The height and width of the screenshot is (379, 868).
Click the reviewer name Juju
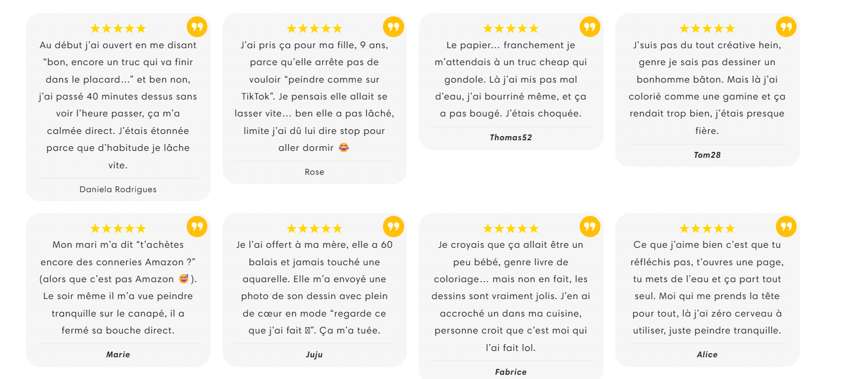click(x=314, y=355)
